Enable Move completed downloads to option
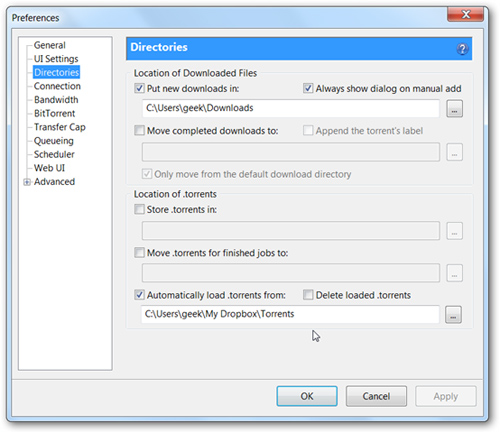The image size is (500, 433). click(139, 130)
